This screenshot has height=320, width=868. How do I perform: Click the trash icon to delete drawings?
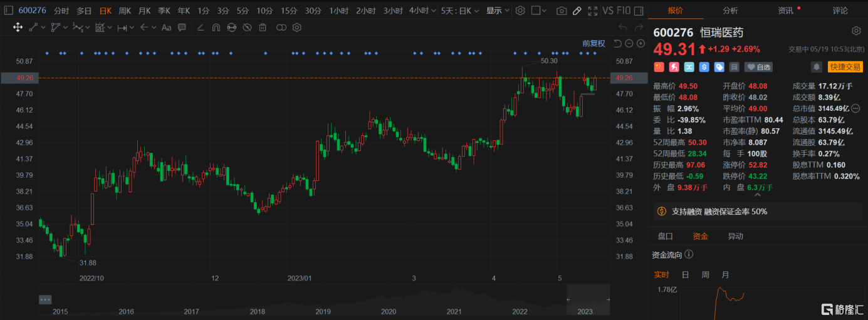click(263, 27)
